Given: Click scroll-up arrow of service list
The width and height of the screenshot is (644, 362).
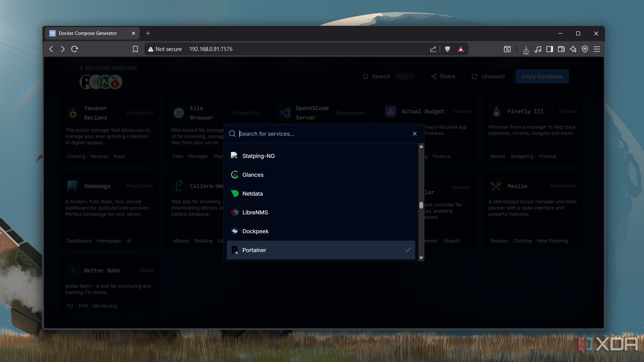Looking at the screenshot, I should point(421,147).
